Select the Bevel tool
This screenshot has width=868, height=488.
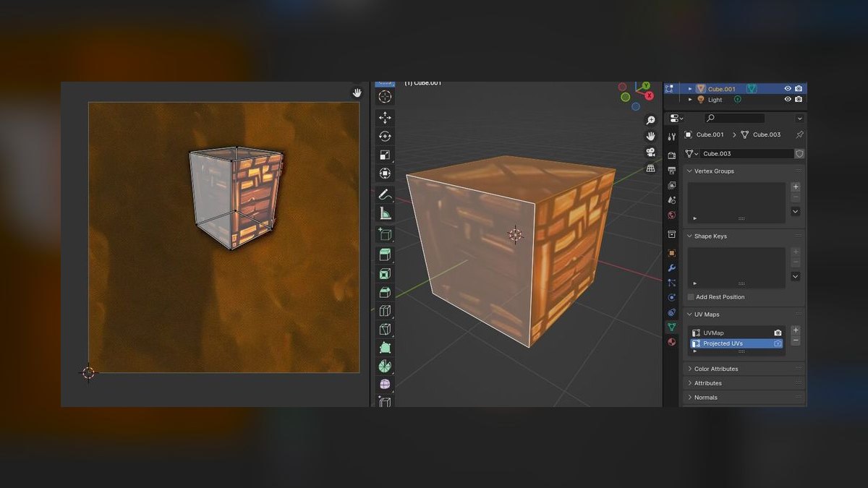[x=385, y=293]
